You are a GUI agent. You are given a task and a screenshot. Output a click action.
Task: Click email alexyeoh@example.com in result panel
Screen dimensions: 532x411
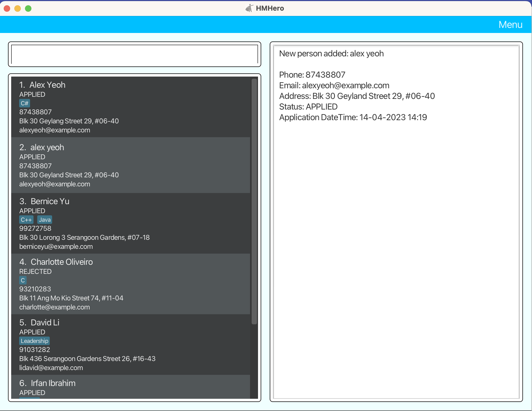coord(346,85)
